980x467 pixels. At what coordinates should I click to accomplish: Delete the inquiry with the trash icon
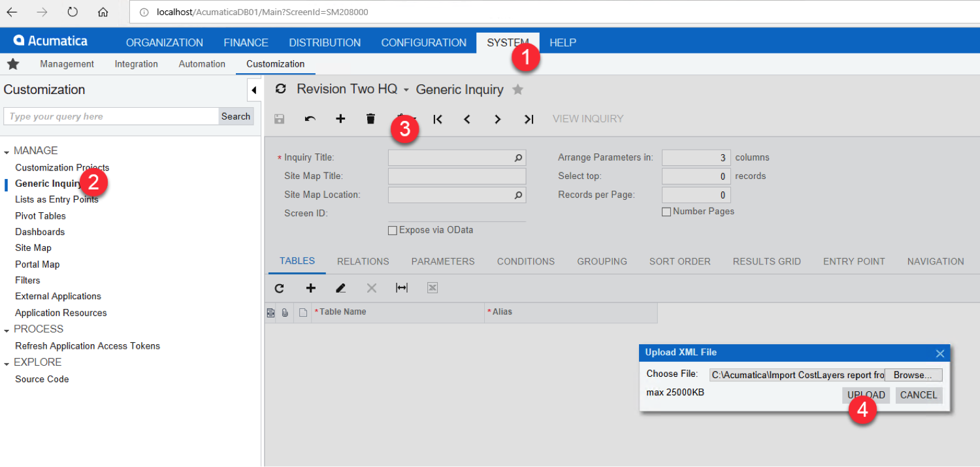coord(370,119)
